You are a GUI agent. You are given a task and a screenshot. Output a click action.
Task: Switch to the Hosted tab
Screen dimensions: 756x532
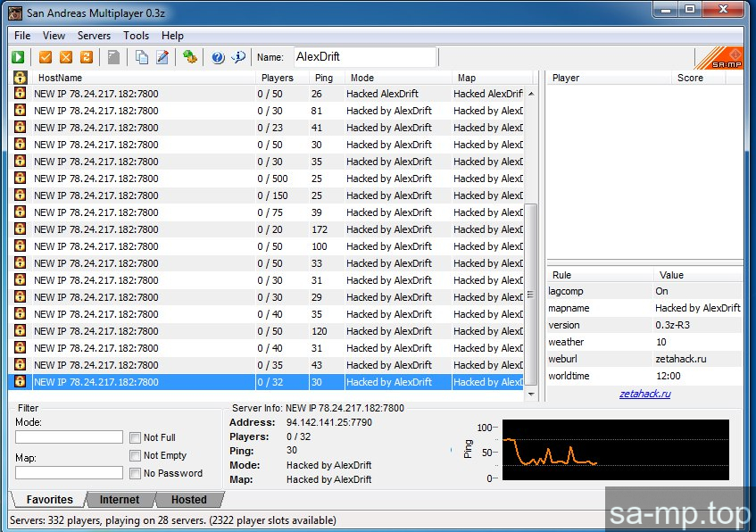coord(188,500)
